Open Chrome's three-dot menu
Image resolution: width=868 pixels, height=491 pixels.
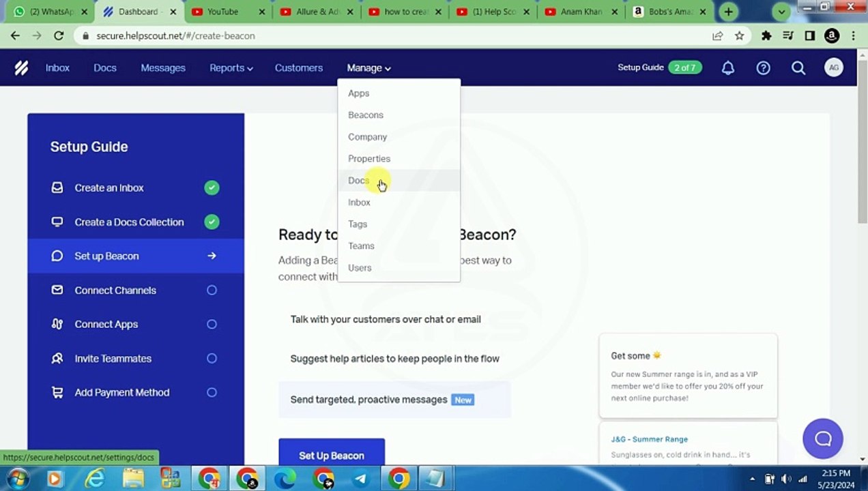853,35
